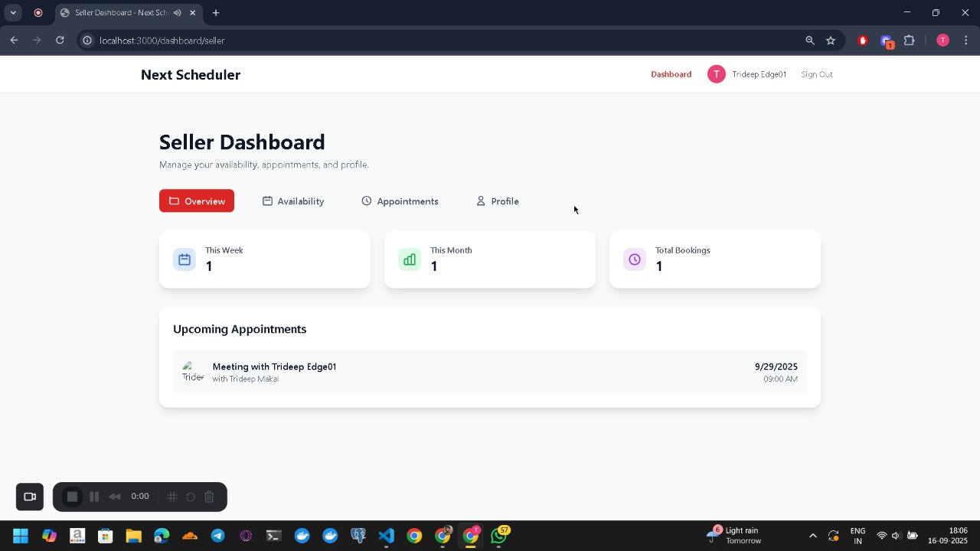
Task: Click the Dashboard nav link
Action: click(671, 74)
